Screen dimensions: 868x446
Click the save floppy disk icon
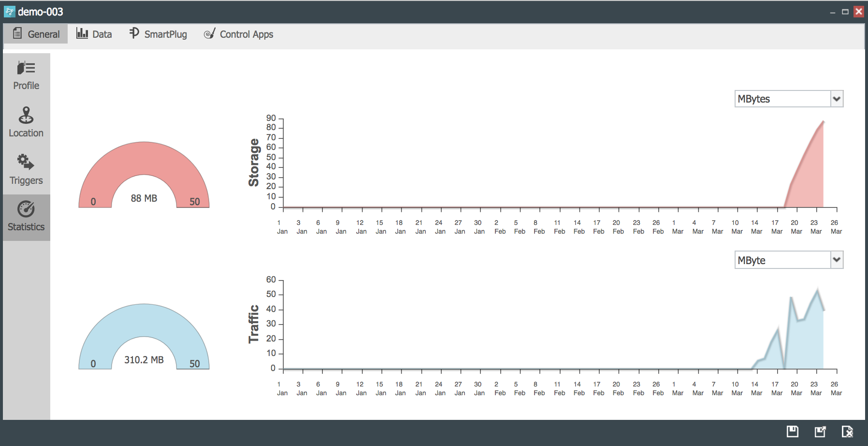(793, 431)
